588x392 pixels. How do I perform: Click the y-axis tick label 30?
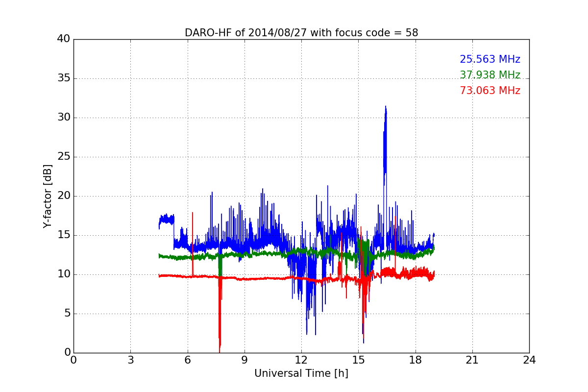(63, 118)
